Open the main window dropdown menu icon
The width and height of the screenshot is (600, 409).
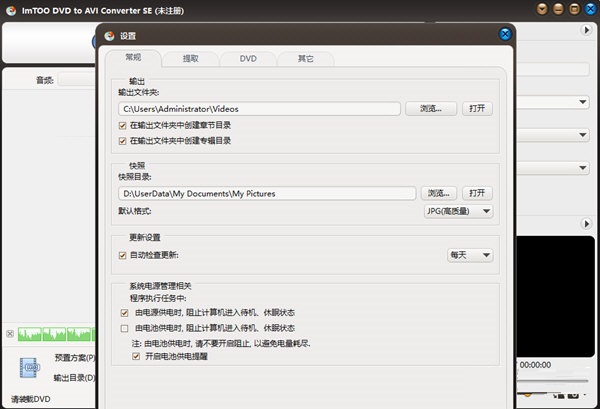542,9
